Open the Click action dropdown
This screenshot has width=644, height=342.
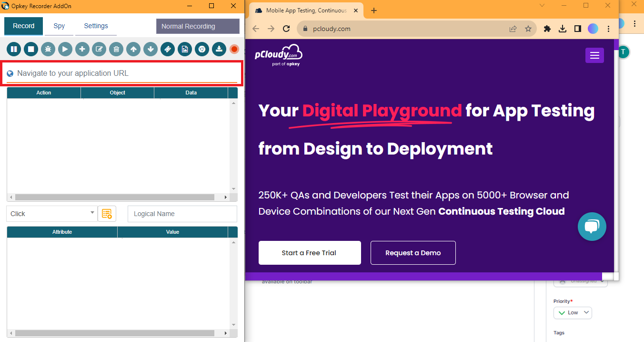pos(52,214)
